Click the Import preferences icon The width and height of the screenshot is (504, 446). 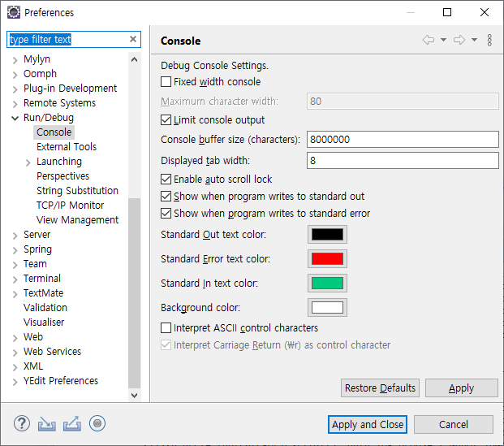click(x=46, y=424)
